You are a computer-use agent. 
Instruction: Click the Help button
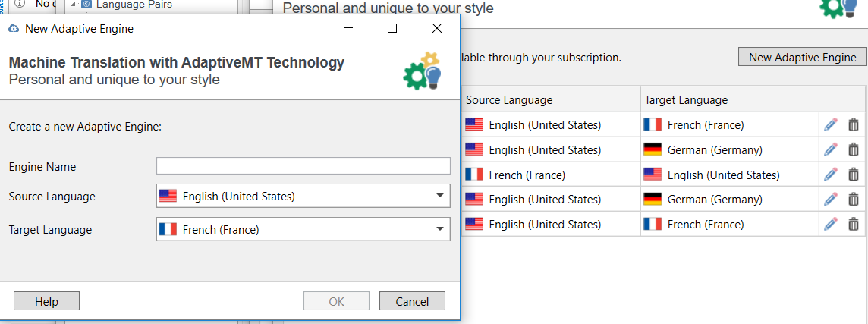(46, 301)
